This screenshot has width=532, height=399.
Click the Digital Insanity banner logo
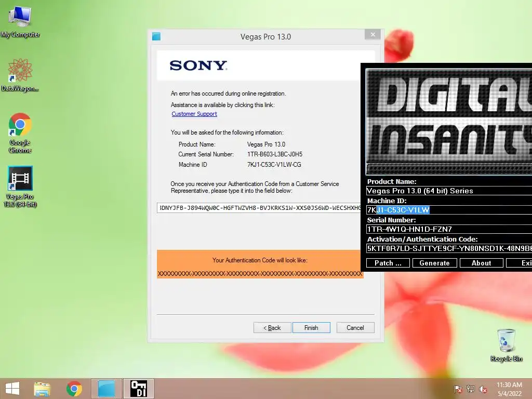449,122
